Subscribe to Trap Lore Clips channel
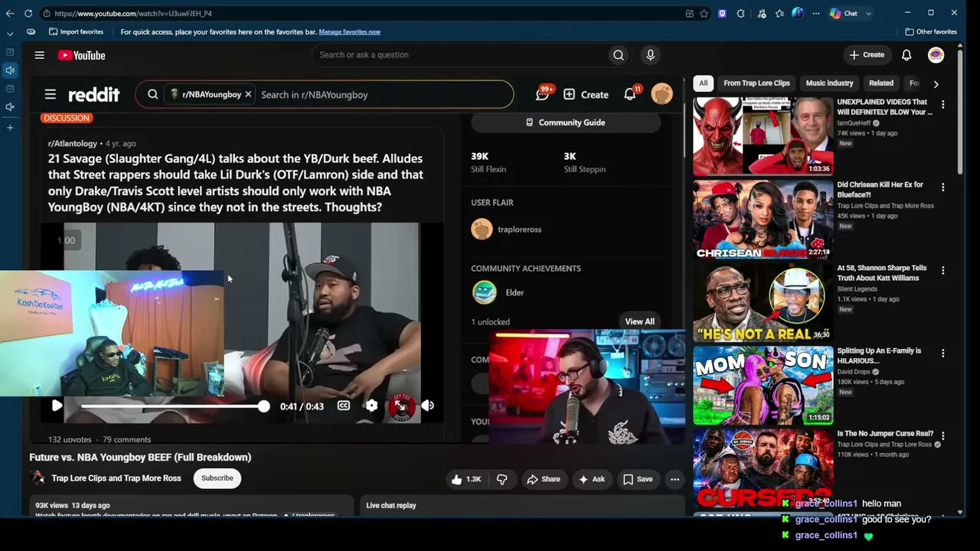Screen dimensions: 980x551 [217, 478]
